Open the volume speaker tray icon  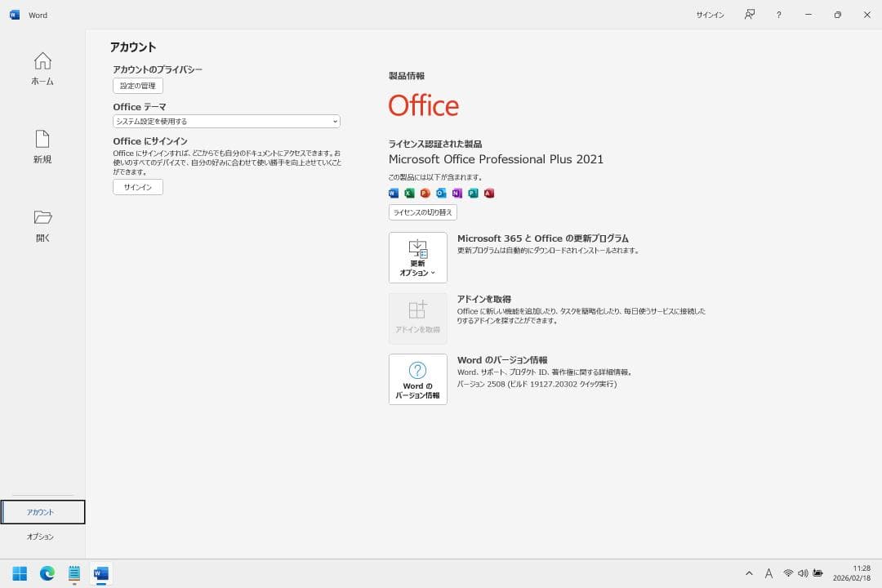pos(803,573)
